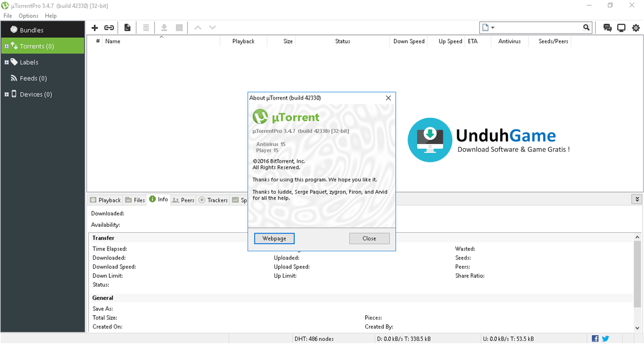Click the Devices phone icon in sidebar

14,94
